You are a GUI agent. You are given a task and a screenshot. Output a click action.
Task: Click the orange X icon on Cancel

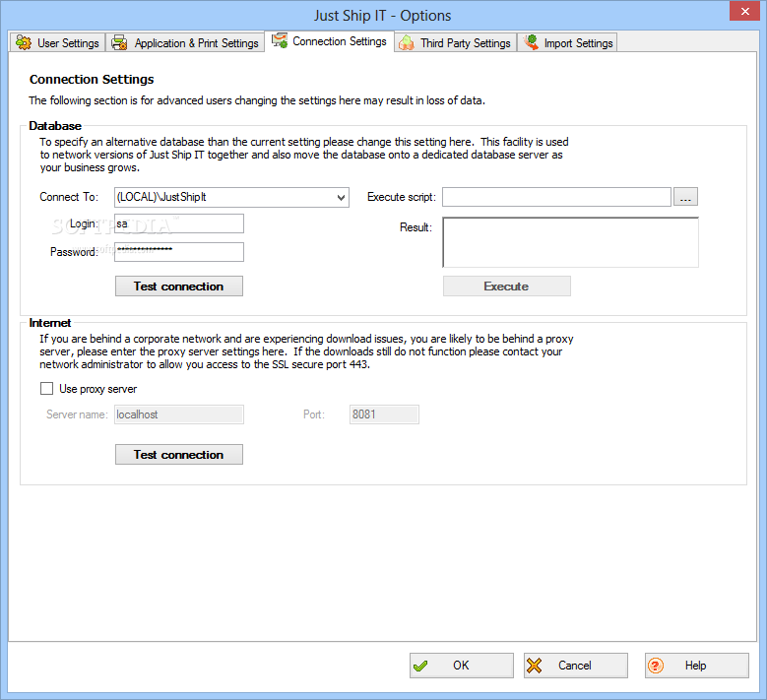point(535,666)
